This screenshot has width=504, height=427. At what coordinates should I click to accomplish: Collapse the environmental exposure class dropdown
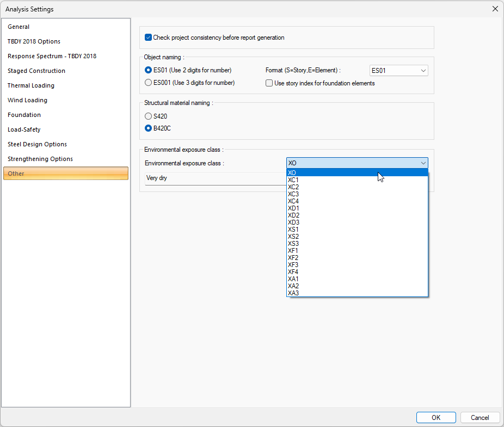tap(423, 163)
